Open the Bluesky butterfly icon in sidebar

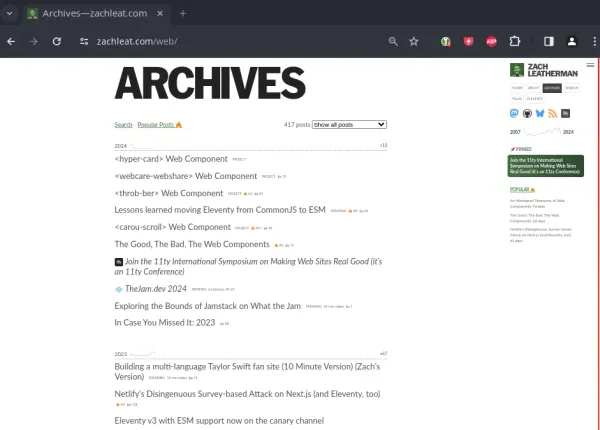coord(540,113)
